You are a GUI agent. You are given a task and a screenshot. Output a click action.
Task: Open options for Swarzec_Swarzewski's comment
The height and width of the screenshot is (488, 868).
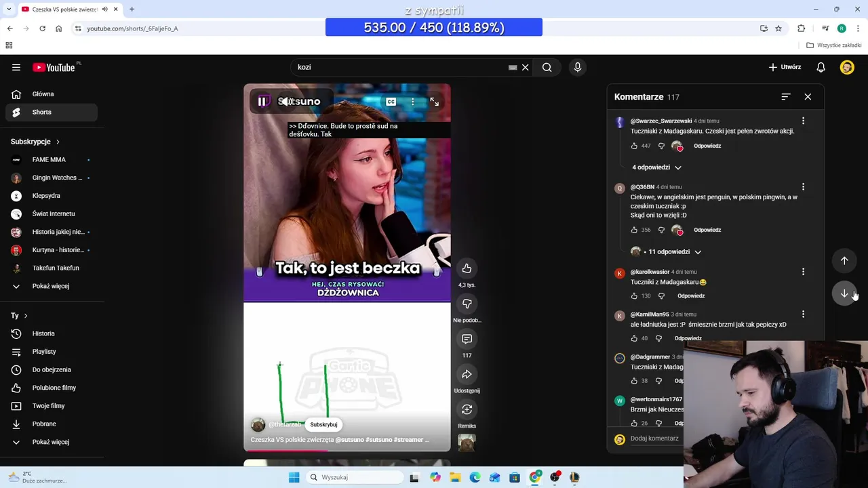tap(803, 121)
